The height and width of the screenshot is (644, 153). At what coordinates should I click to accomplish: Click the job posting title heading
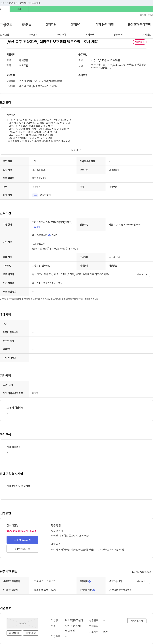(52, 42)
